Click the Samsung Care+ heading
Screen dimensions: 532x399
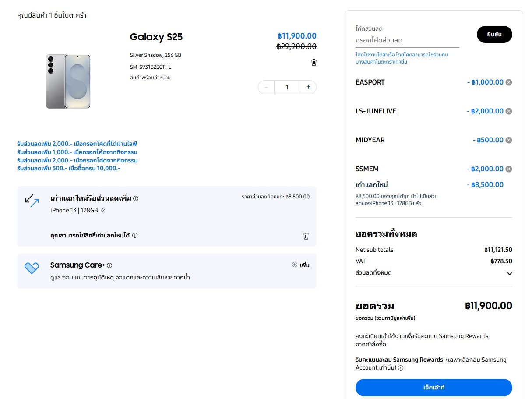pos(78,265)
